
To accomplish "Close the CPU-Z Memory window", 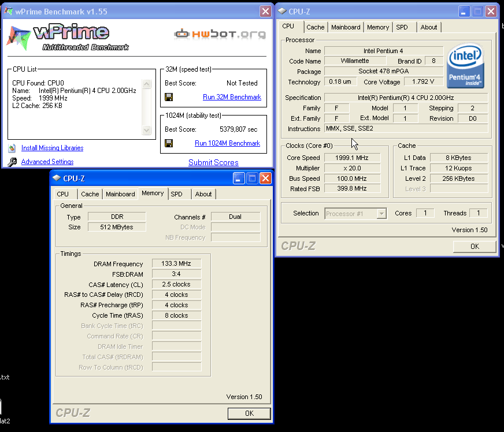I will pos(265,178).
